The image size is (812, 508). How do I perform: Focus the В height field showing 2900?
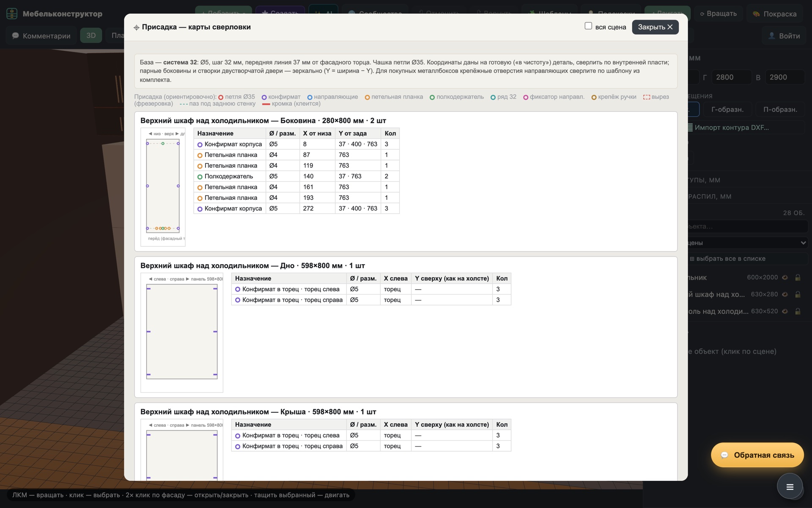tap(785, 77)
